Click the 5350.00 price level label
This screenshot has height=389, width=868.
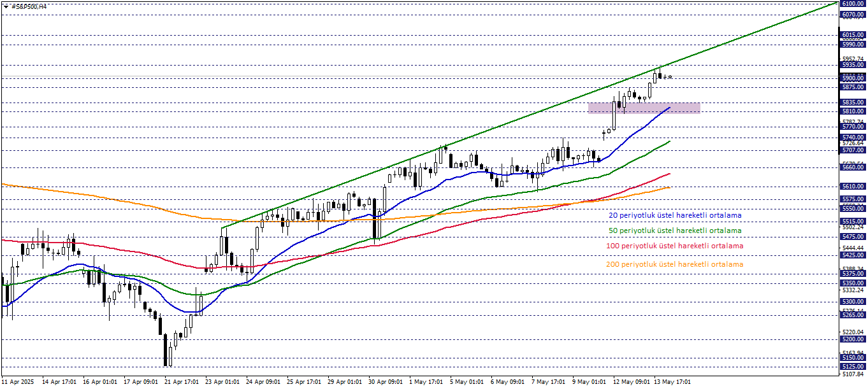pos(853,283)
